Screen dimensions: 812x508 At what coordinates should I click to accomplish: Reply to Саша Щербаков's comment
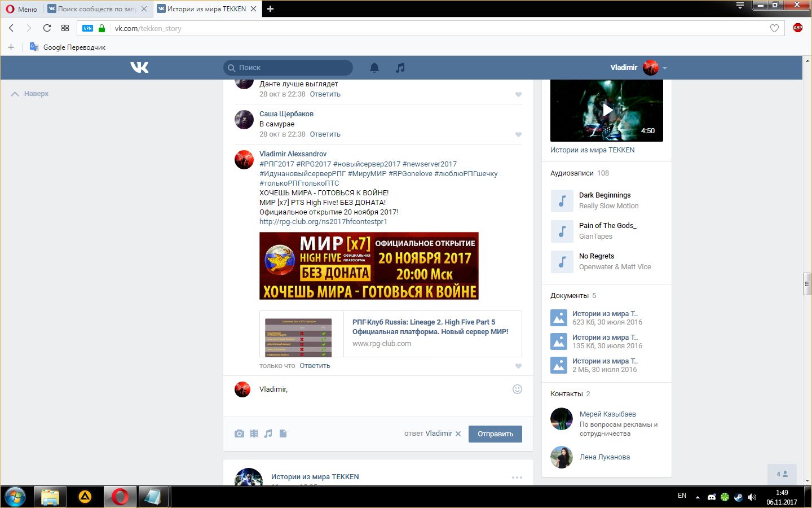[325, 134]
